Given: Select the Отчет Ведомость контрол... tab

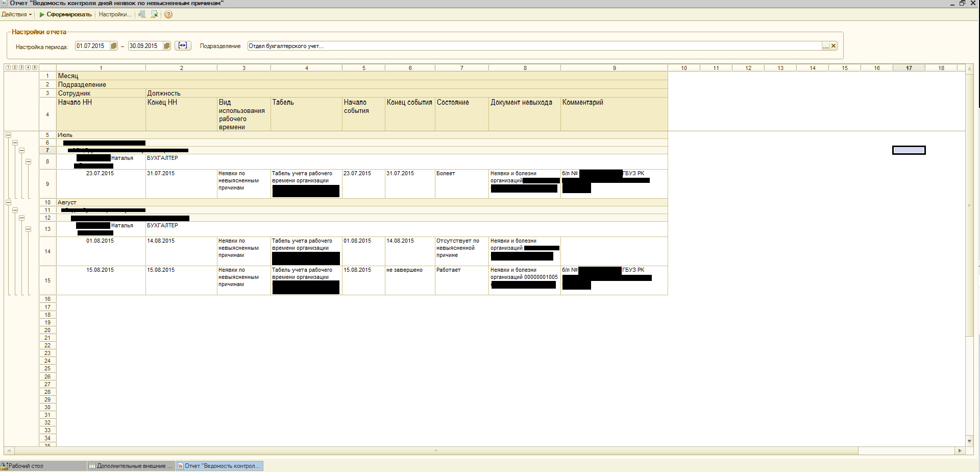Looking at the screenshot, I should pos(219,466).
